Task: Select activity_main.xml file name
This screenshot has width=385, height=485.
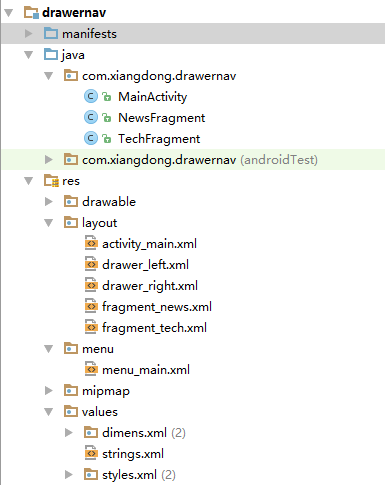Action: [149, 244]
